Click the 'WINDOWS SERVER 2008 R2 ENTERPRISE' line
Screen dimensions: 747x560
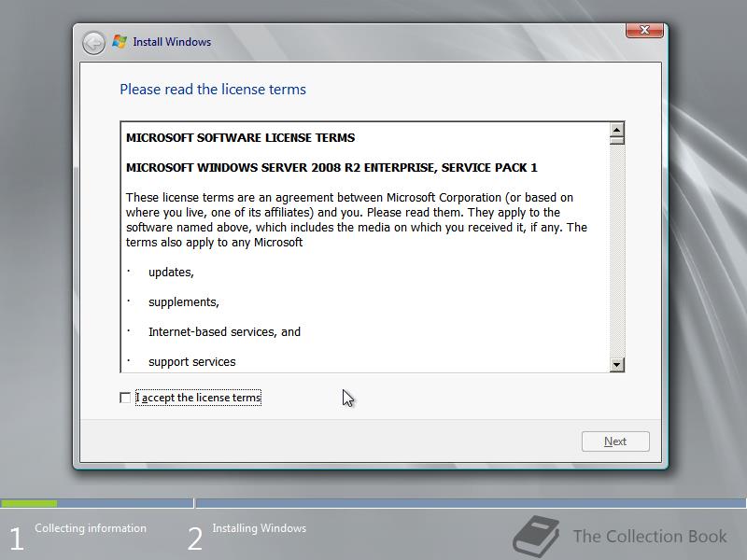pyautogui.click(x=331, y=168)
